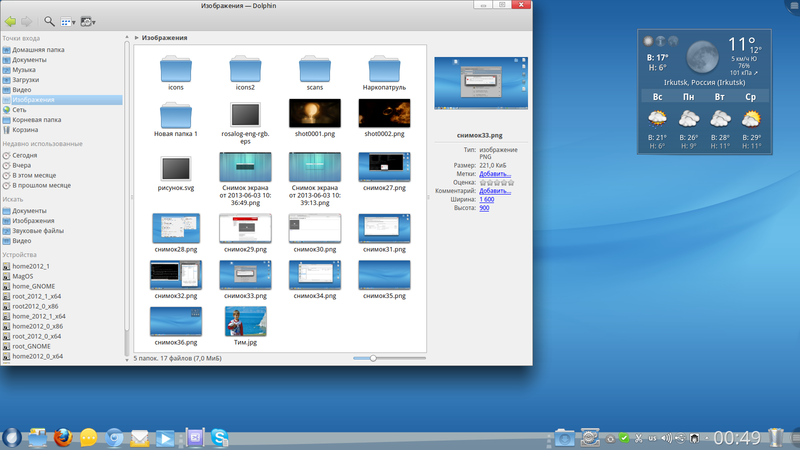Open the yellow chat bubble messenger
Screen dimensions: 800x450
pos(88,438)
